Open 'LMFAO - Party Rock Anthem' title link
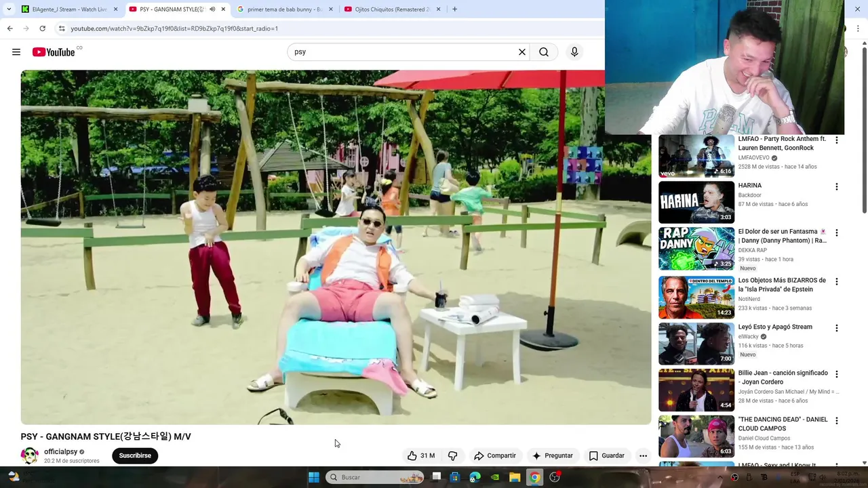The width and height of the screenshot is (868, 488). click(782, 143)
